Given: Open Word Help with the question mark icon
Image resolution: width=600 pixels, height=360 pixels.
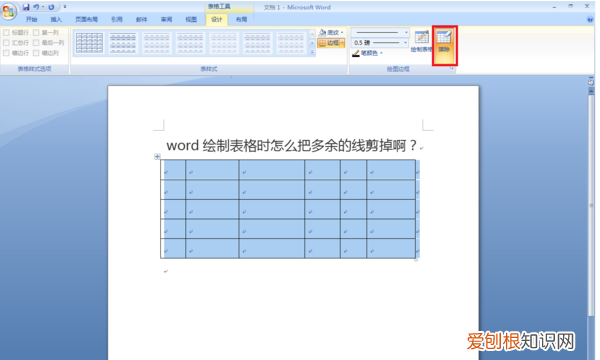Looking at the screenshot, I should 590,20.
